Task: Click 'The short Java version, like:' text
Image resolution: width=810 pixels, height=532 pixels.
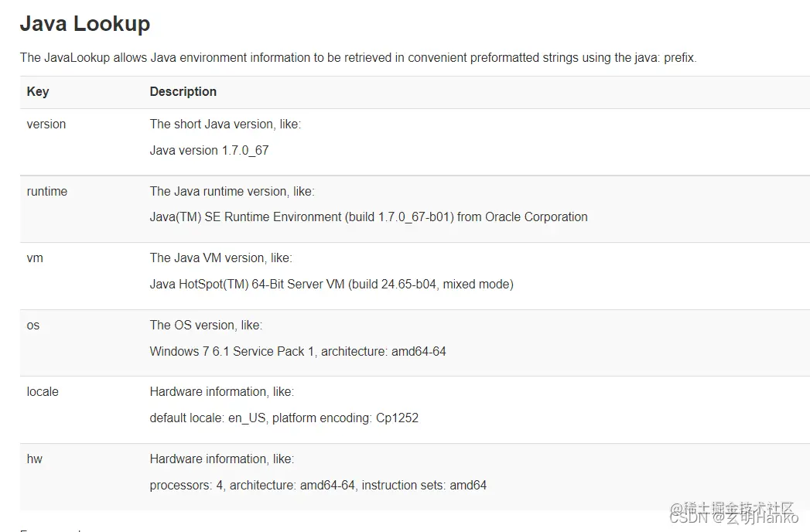Action: click(225, 124)
